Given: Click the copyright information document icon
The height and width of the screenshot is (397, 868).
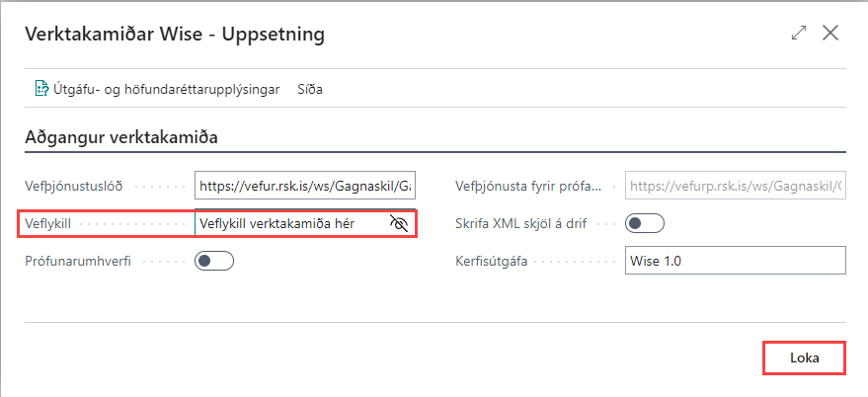Looking at the screenshot, I should (x=41, y=89).
